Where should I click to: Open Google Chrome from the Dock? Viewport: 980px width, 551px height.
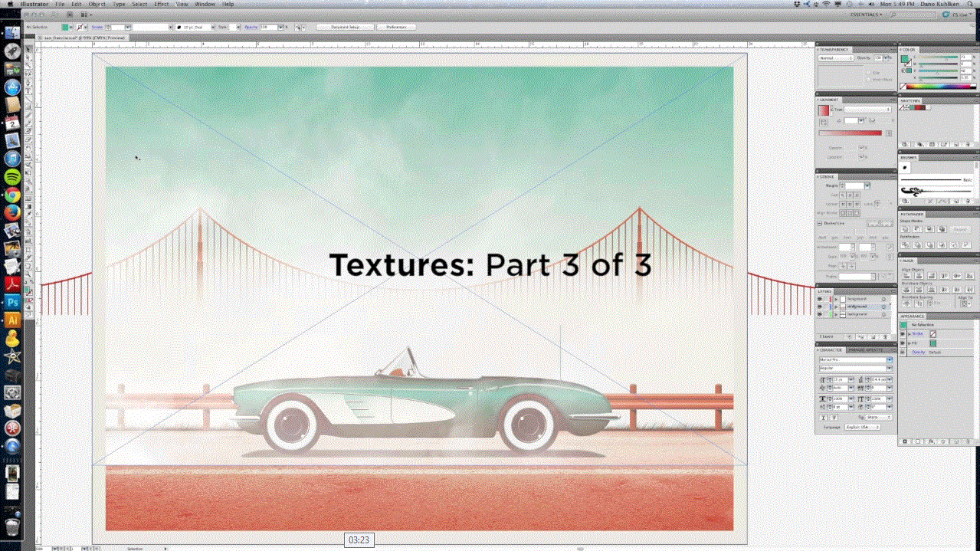(x=11, y=195)
